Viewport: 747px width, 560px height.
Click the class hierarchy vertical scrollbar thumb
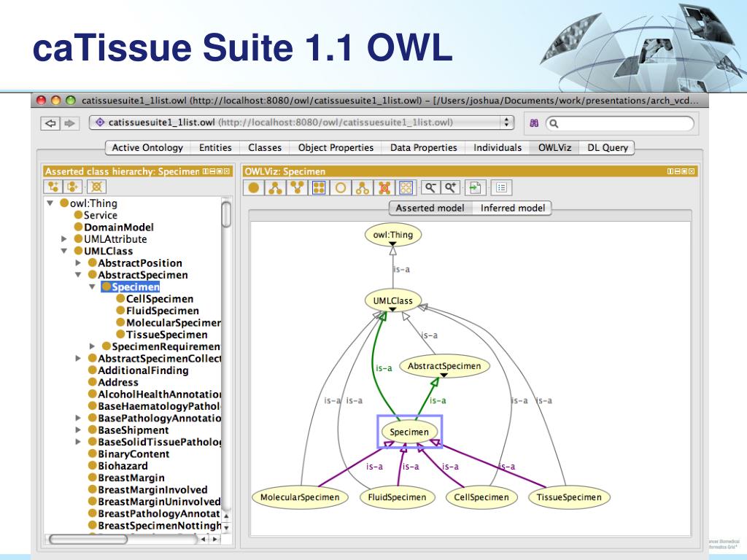(226, 215)
